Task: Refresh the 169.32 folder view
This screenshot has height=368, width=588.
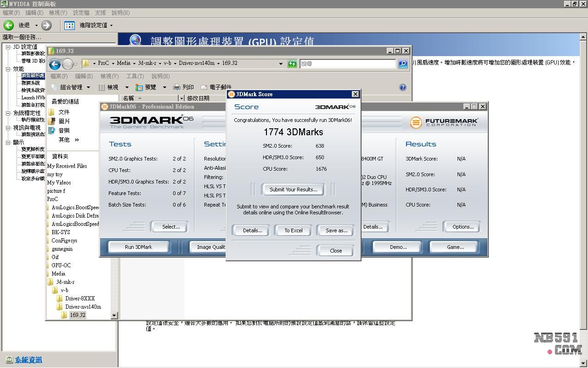Action: coord(292,64)
